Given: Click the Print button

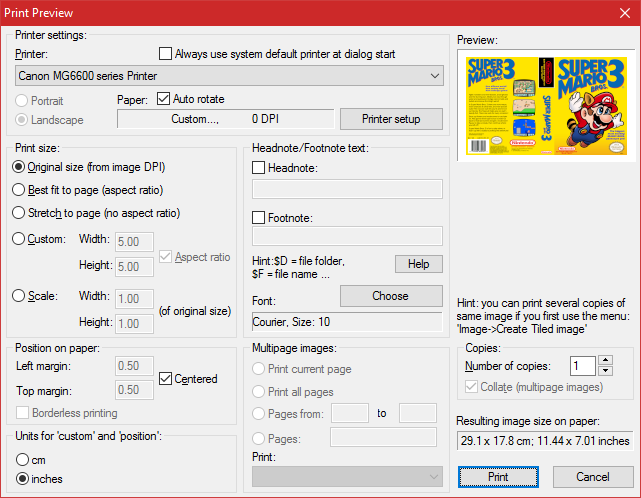Looking at the screenshot, I should point(498,477).
